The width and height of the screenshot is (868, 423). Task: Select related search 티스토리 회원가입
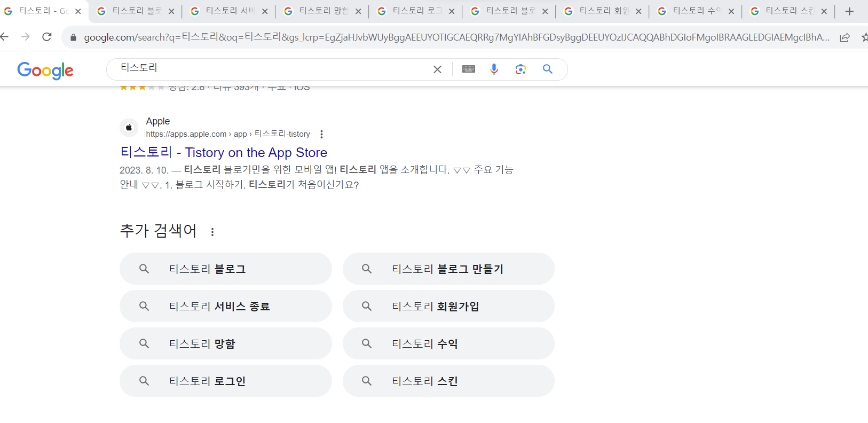tap(448, 306)
